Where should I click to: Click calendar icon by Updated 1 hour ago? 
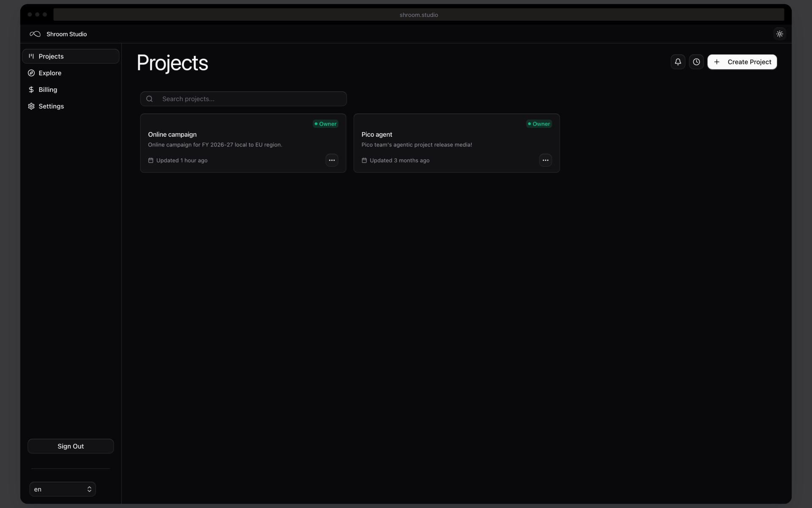point(151,160)
